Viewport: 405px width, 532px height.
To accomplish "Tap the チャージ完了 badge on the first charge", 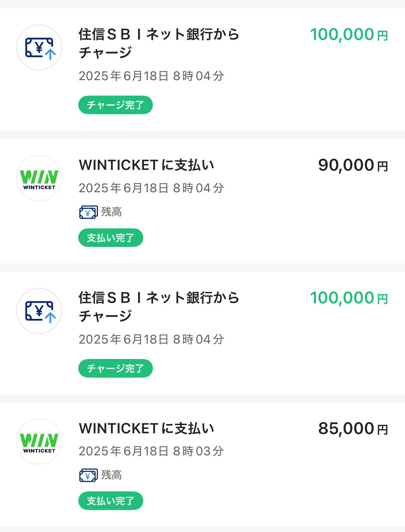I will click(115, 105).
